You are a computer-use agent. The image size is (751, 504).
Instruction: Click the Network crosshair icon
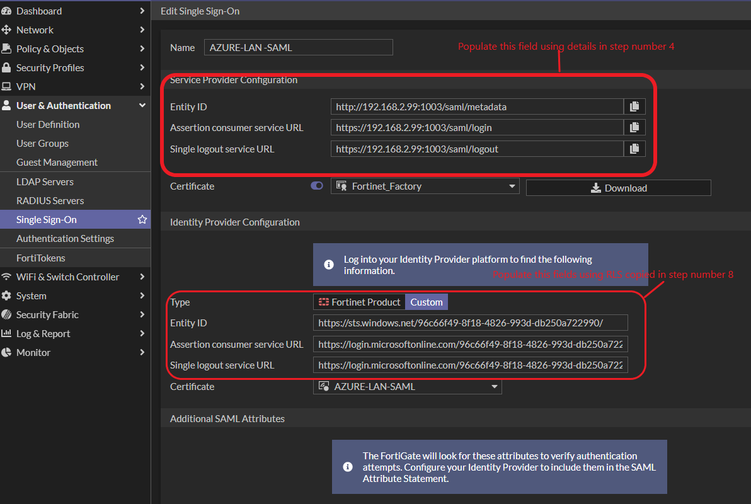[6, 30]
